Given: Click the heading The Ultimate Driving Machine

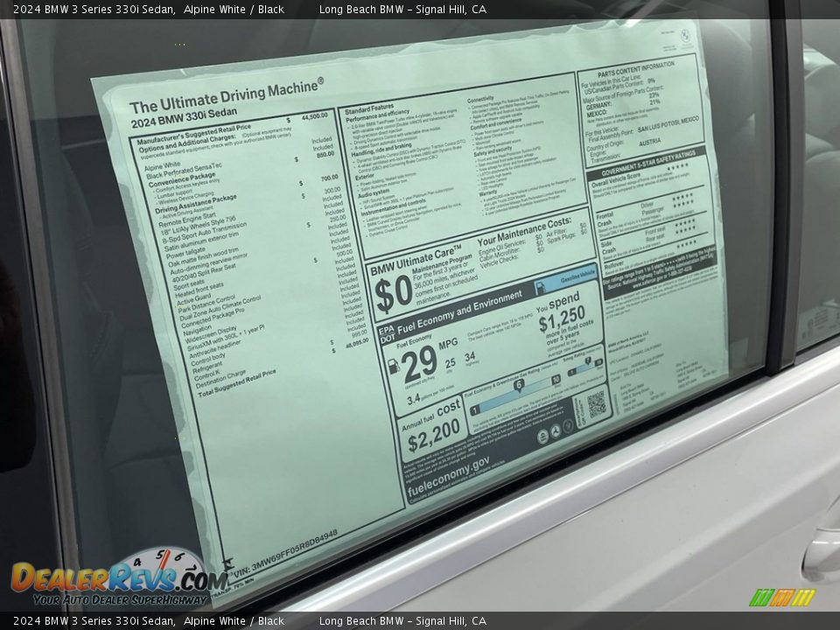Looking at the screenshot, I should (227, 95).
